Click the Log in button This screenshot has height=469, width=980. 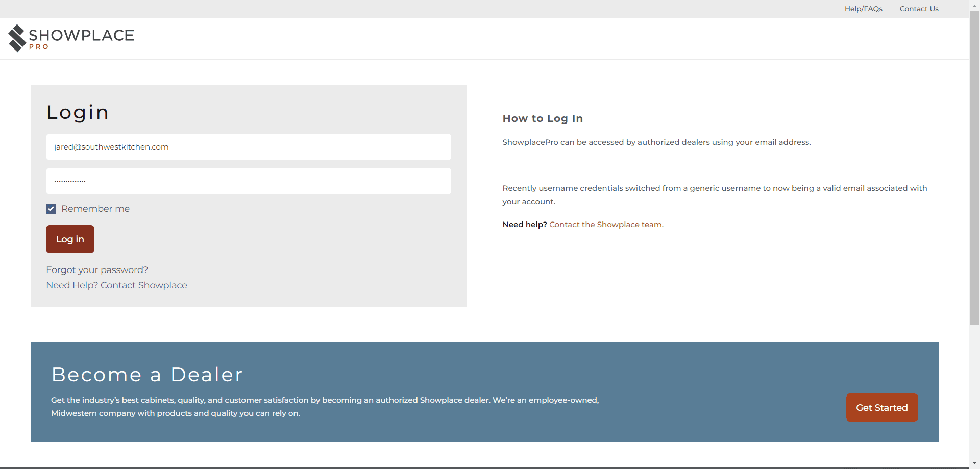click(x=70, y=239)
